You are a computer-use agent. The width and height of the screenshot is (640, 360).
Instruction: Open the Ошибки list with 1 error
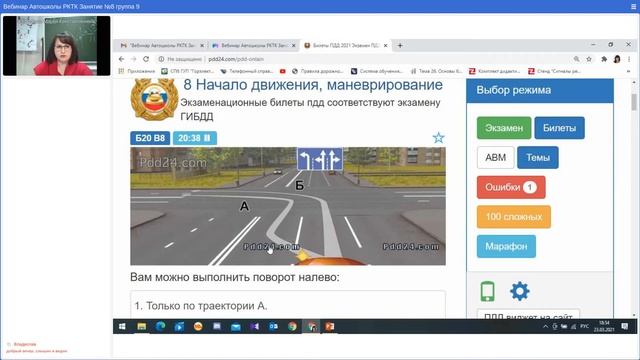click(x=511, y=187)
